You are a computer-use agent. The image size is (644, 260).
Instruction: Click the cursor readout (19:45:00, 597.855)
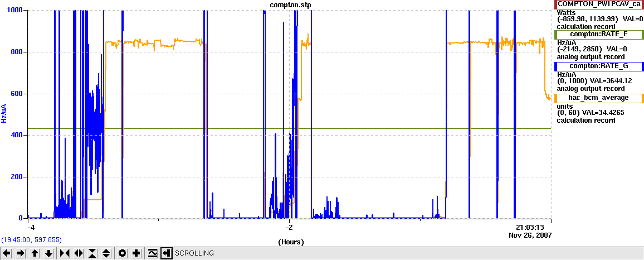pyautogui.click(x=32, y=239)
